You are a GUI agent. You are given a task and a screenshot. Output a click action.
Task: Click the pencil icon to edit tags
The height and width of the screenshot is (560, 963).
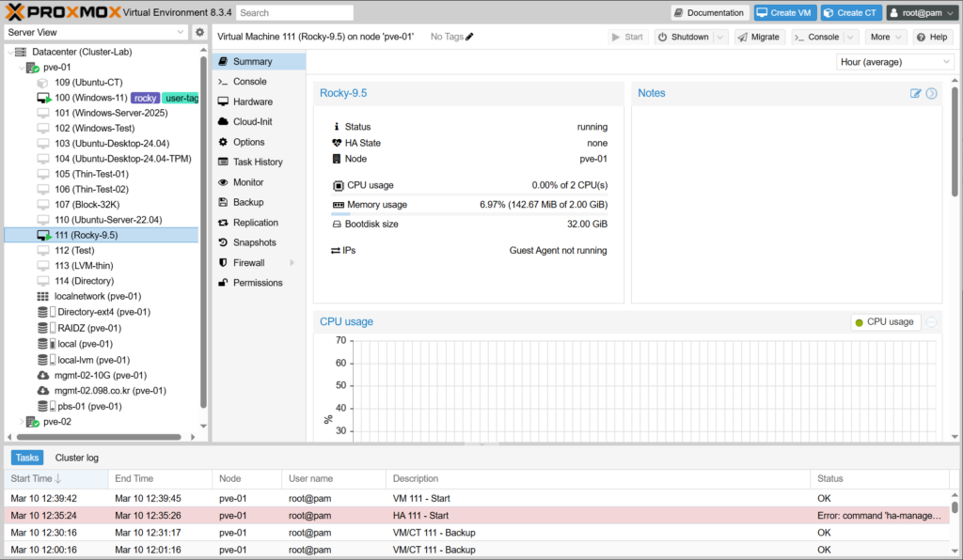469,37
